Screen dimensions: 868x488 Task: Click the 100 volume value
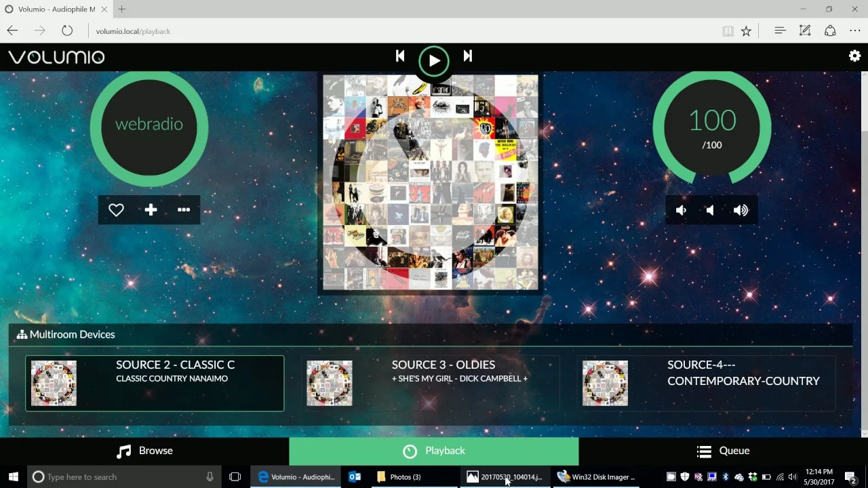point(712,121)
